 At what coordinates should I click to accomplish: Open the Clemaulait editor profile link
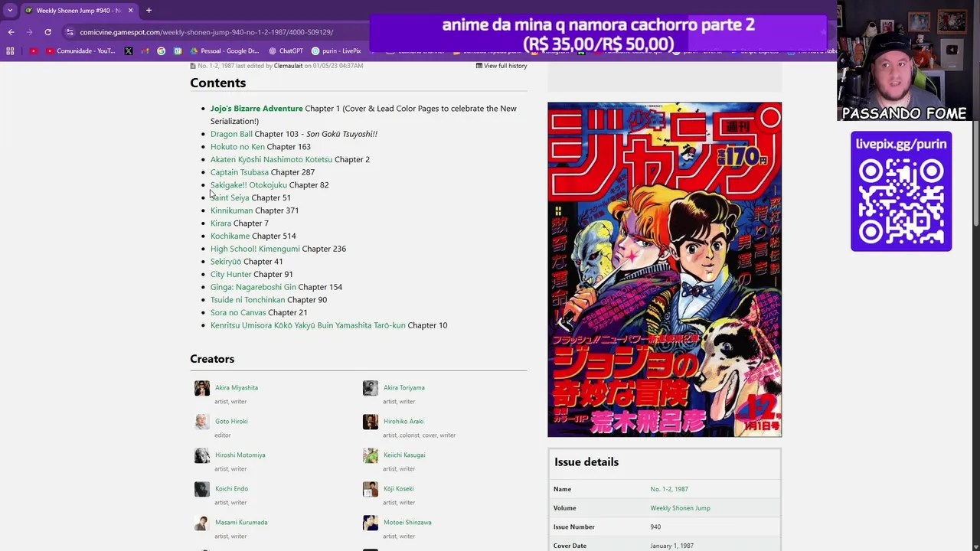(288, 66)
